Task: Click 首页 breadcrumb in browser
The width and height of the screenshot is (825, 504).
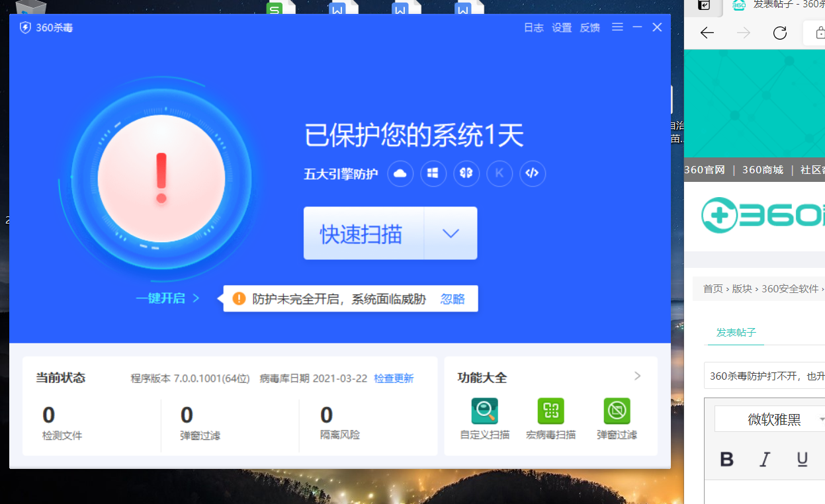Action: pos(713,289)
